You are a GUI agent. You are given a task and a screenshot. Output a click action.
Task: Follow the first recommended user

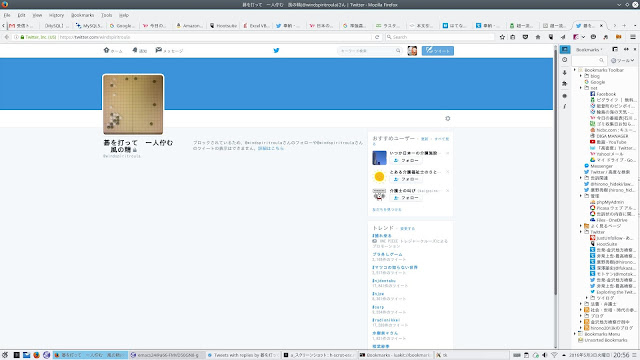406,160
